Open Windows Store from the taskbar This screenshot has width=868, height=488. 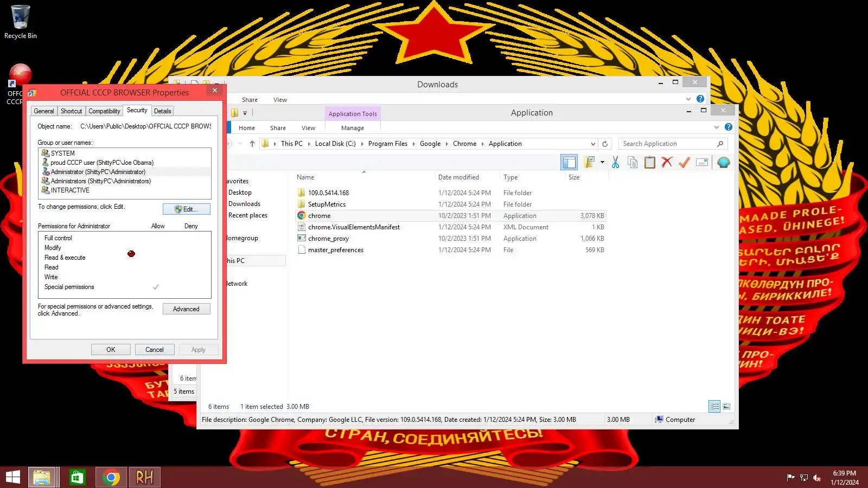tap(78, 477)
